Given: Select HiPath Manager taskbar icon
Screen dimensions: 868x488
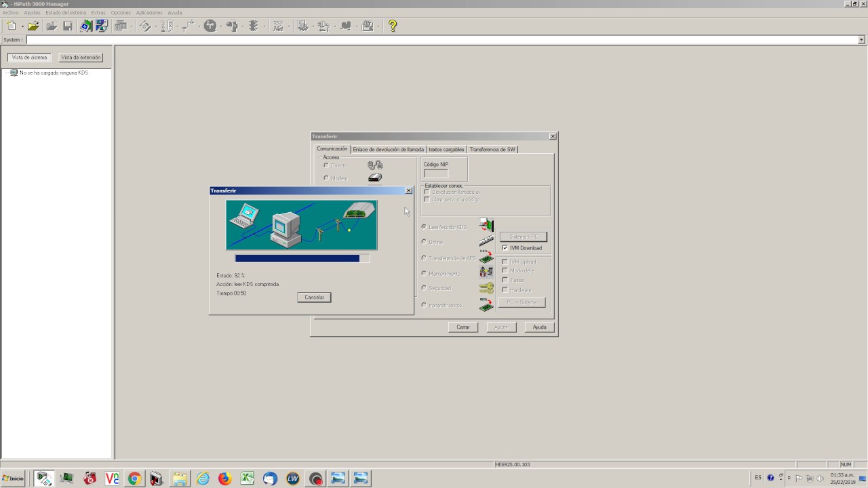Looking at the screenshot, I should pos(44,479).
